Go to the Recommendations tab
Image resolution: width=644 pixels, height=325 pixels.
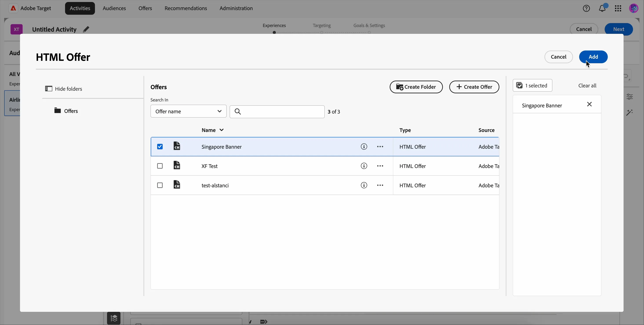(186, 8)
